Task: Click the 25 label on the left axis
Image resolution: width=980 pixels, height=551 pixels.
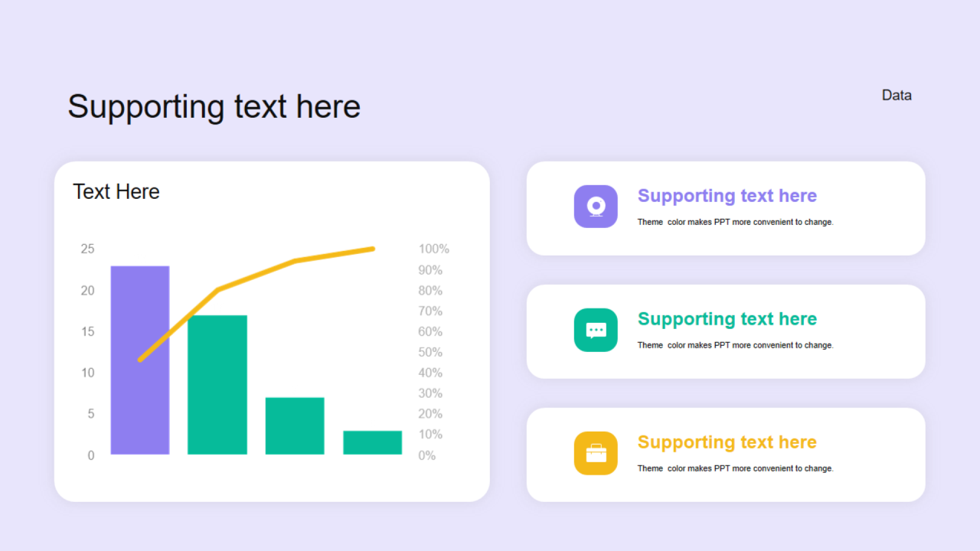Action: tap(87, 249)
